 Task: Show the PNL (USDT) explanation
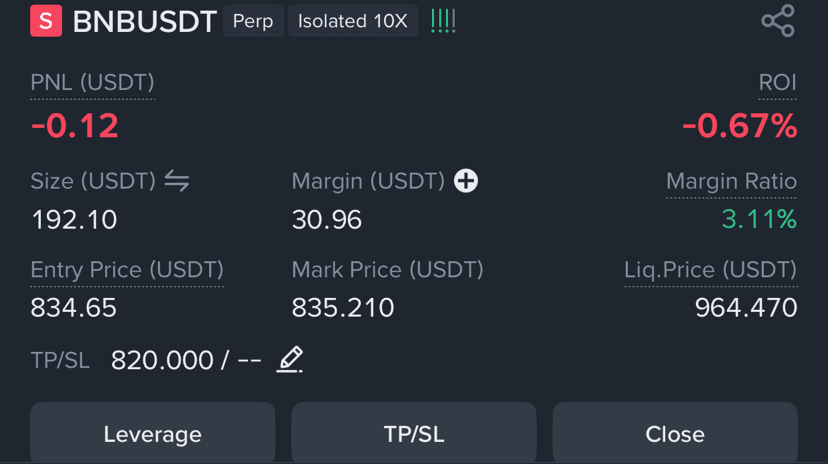tap(92, 82)
